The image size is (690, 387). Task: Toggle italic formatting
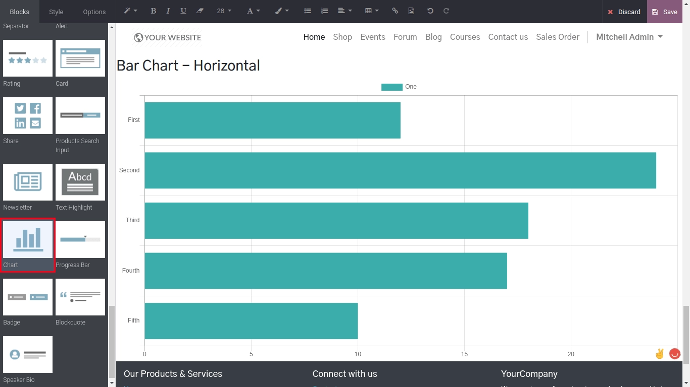tap(168, 11)
